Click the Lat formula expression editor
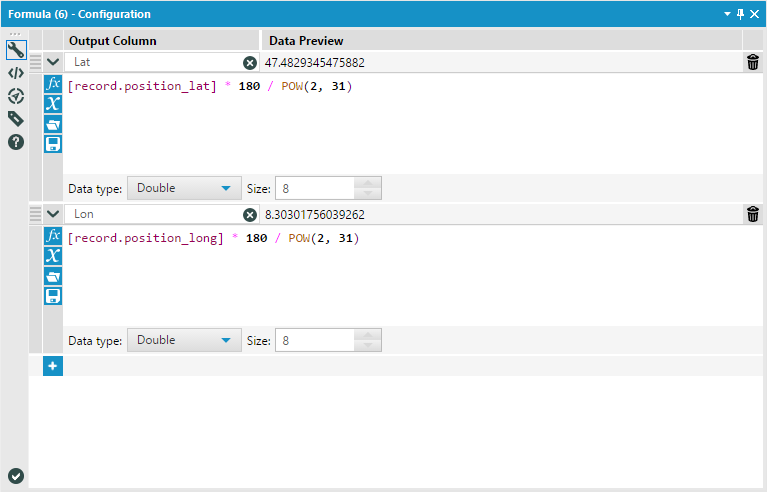The height and width of the screenshot is (492, 767). coord(400,125)
